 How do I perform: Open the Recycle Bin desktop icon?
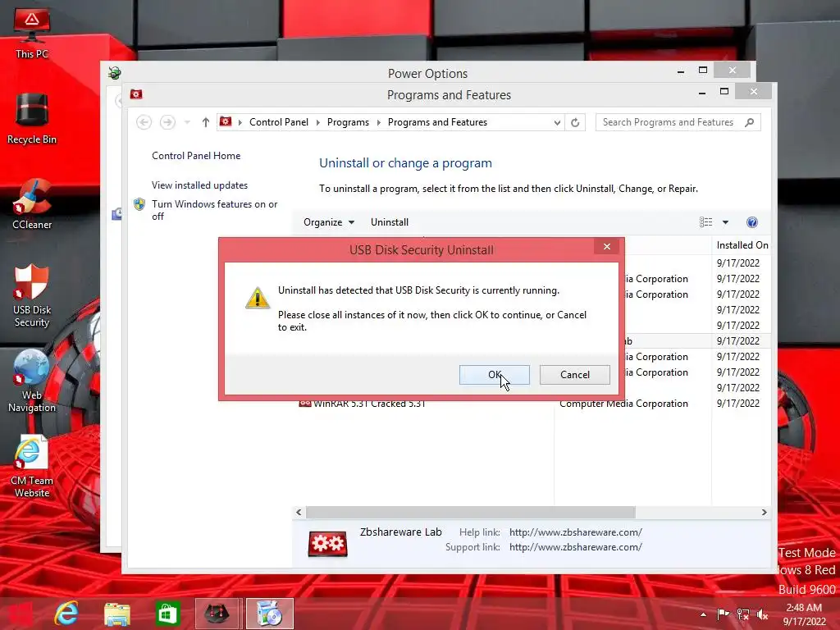tap(32, 118)
